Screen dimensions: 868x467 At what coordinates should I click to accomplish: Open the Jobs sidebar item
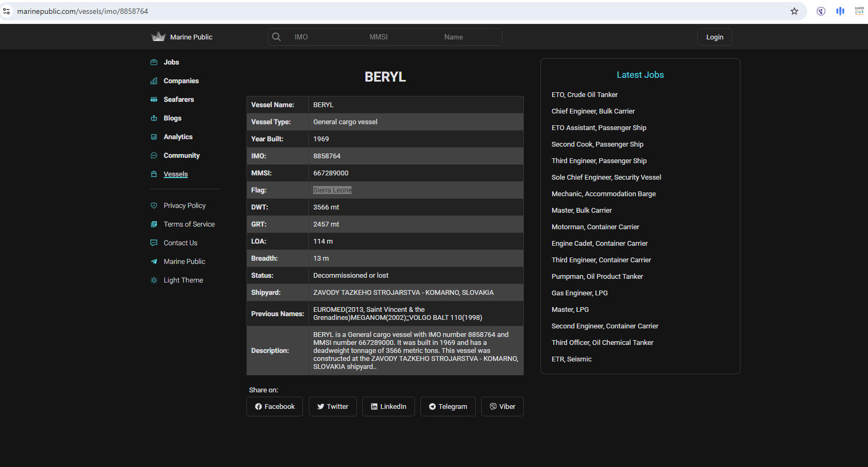[x=171, y=62]
